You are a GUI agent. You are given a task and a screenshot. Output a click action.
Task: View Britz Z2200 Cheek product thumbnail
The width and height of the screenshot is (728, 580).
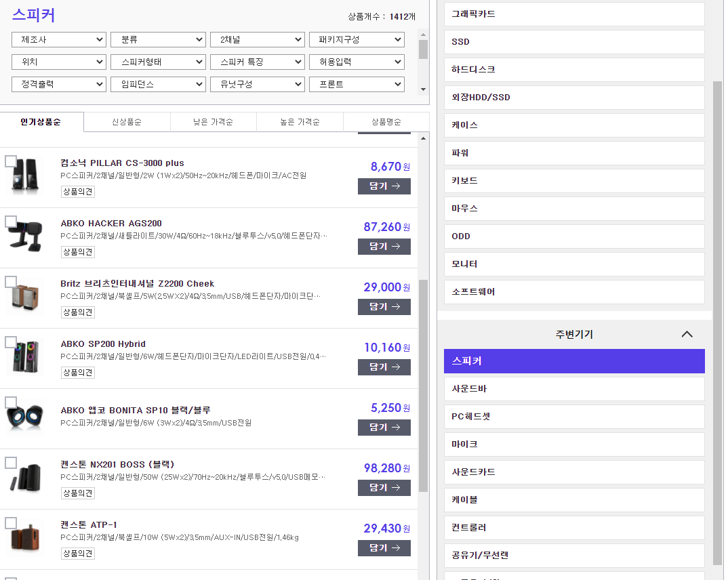(x=26, y=297)
